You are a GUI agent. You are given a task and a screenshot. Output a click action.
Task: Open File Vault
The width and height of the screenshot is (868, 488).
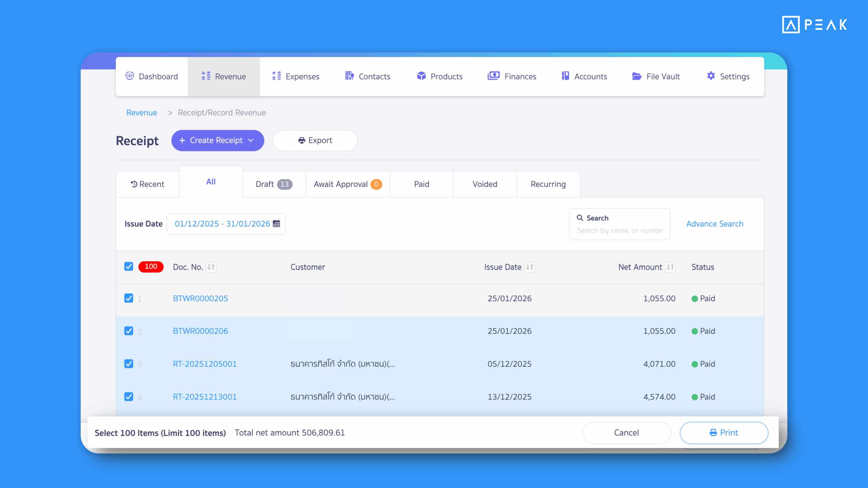click(x=656, y=76)
